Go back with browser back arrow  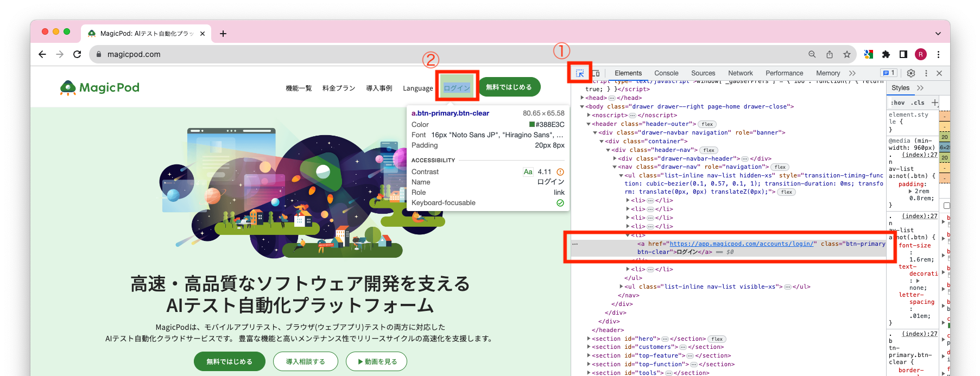click(x=42, y=54)
